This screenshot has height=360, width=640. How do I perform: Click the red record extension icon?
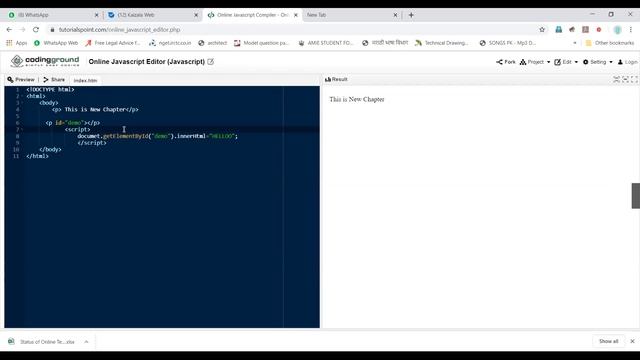(599, 29)
